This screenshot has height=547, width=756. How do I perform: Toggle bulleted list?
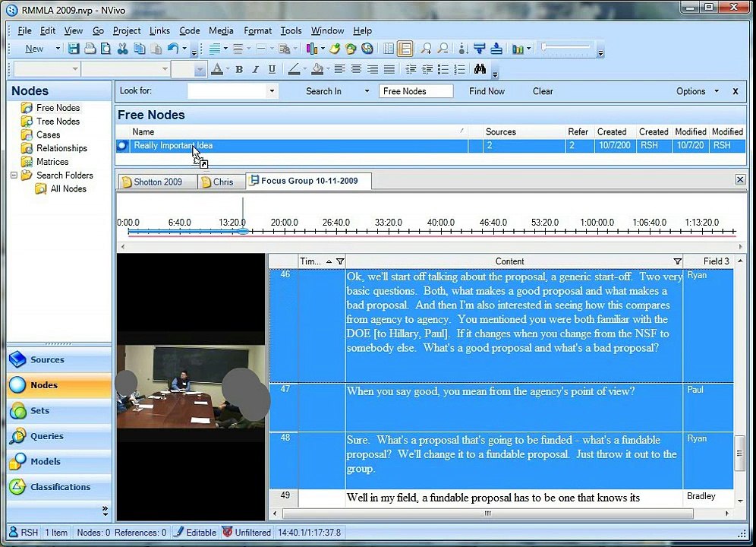coord(443,70)
